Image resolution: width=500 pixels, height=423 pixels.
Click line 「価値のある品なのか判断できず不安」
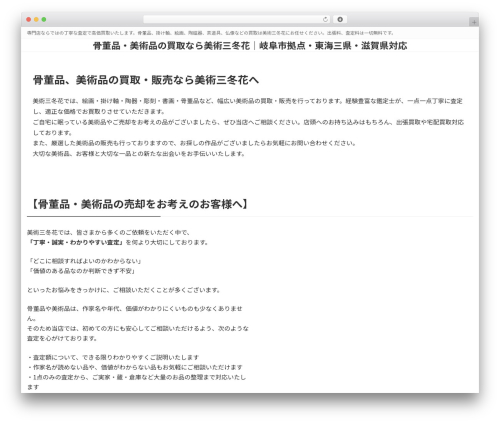pyautogui.click(x=82, y=271)
